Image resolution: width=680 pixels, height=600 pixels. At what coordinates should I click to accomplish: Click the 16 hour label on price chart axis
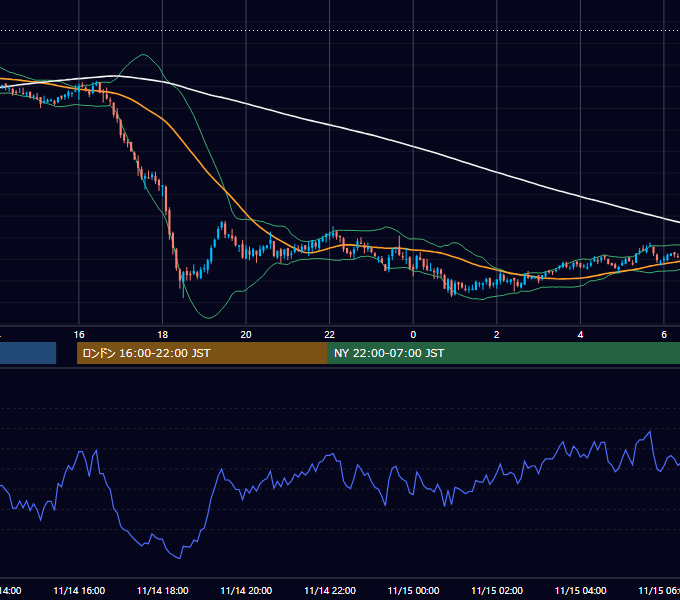[79, 335]
